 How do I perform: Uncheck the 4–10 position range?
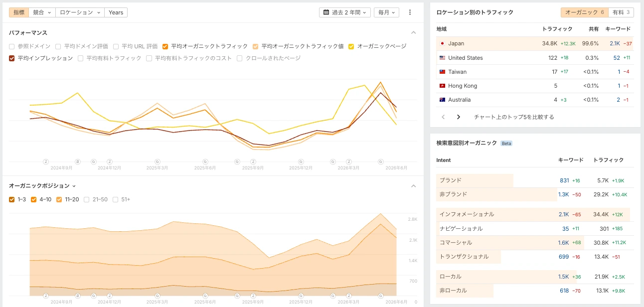(x=34, y=199)
